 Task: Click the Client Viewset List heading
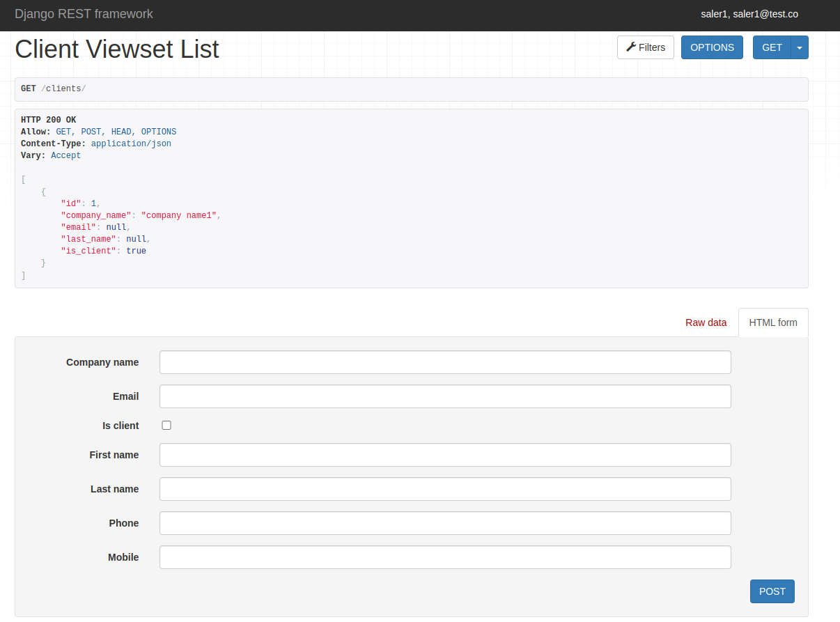tap(117, 49)
